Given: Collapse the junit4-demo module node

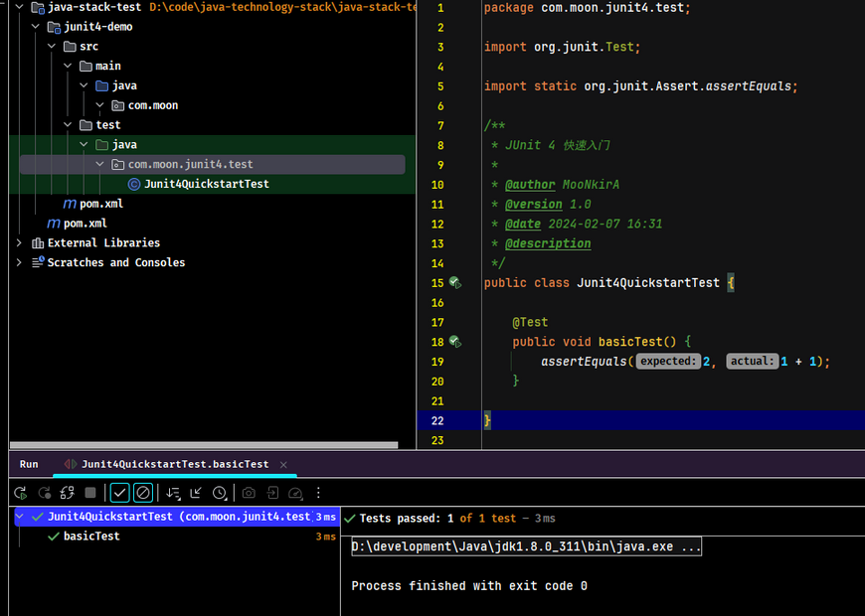Looking at the screenshot, I should [x=36, y=27].
